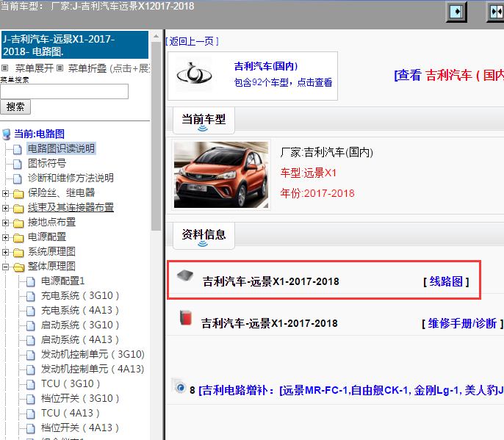This screenshot has height=440, width=504.
Task: Click the page icon of TCU（3G10）
Action: [31, 384]
